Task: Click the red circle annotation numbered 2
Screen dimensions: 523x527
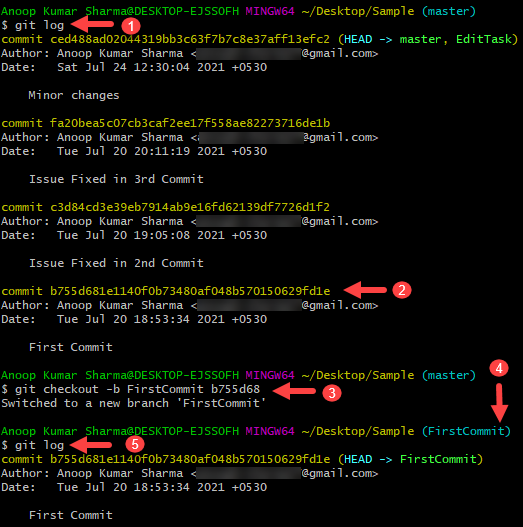Action: tap(402, 290)
